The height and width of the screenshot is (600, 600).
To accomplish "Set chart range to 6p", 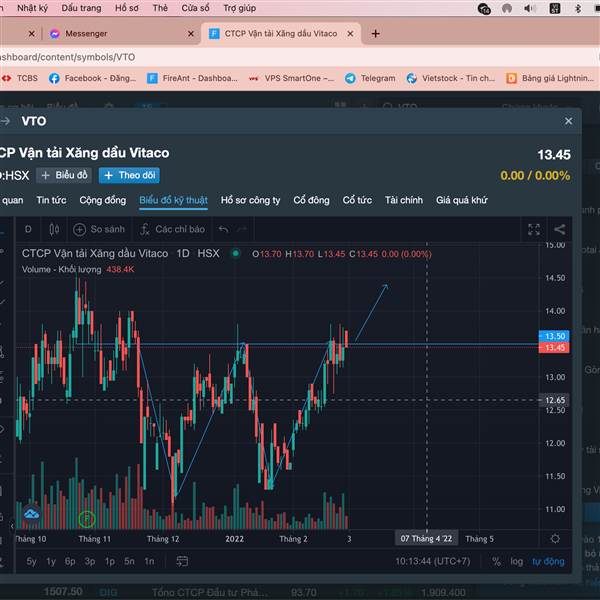I will pyautogui.click(x=70, y=561).
